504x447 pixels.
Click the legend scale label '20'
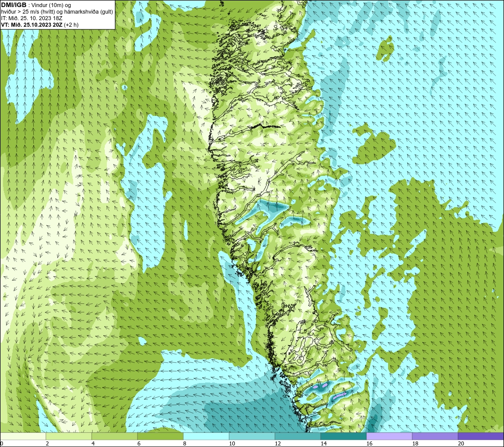coord(461,444)
